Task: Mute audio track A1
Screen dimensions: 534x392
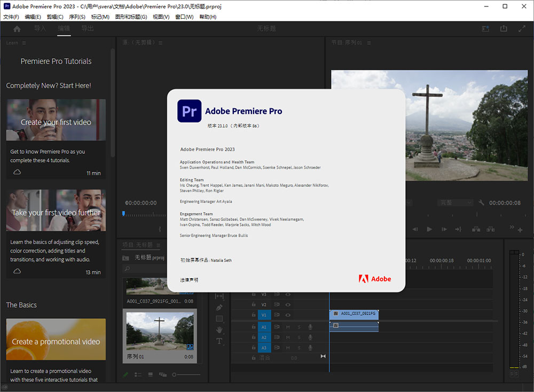Action: pos(288,327)
